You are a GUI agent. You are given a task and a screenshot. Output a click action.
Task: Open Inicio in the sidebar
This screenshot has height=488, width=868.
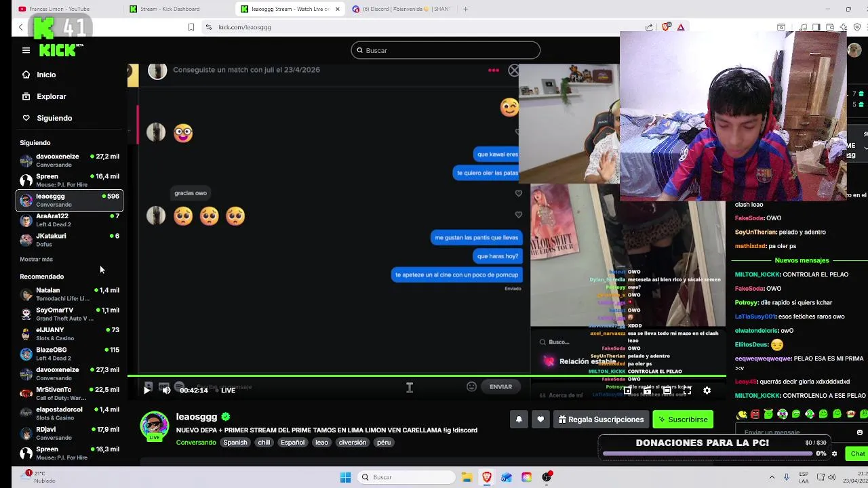46,75
